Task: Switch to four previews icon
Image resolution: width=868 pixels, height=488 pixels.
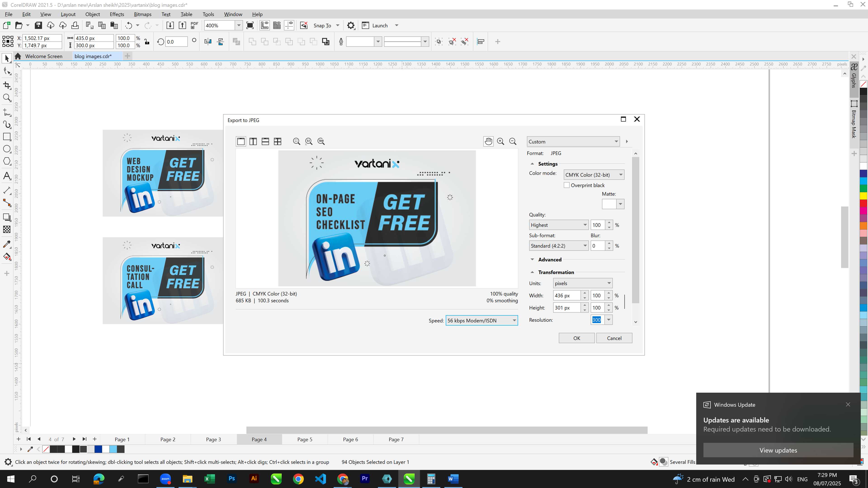Action: [278, 141]
